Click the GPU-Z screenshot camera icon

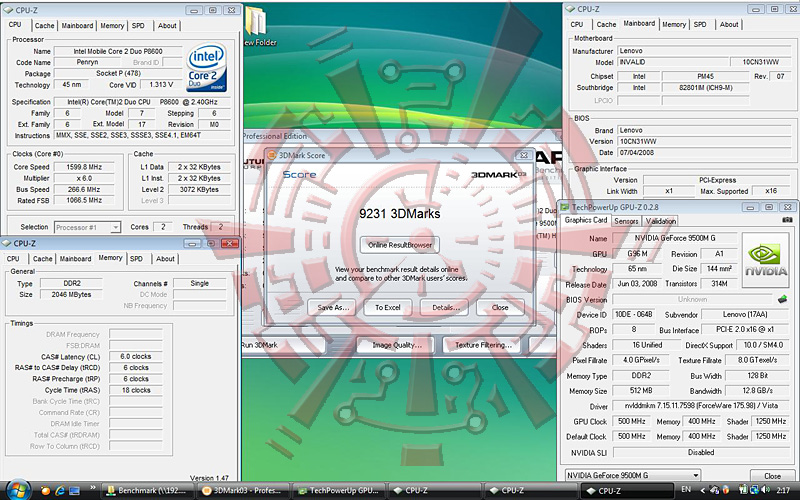787,220
